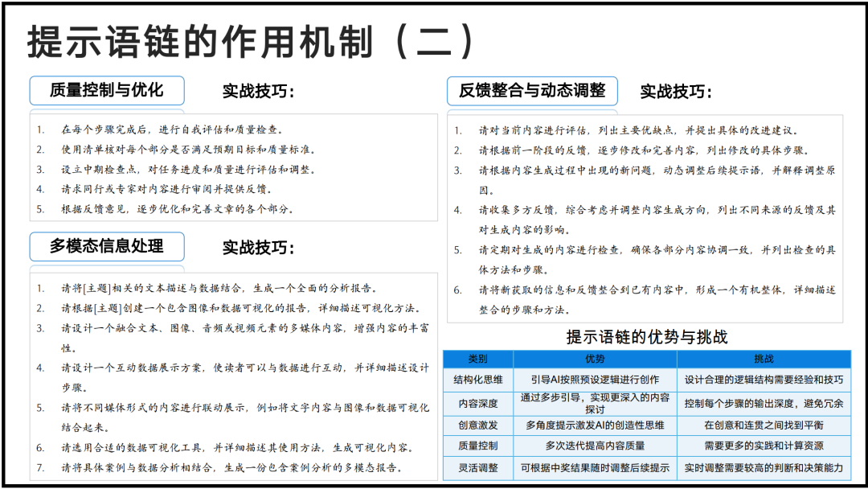Click list item starting 请将具体案例与数据分析相结合
This screenshot has width=868, height=489.
point(231,467)
